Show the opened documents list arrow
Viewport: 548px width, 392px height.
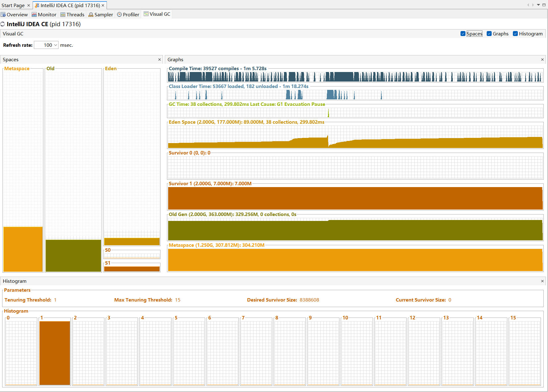[538, 5]
